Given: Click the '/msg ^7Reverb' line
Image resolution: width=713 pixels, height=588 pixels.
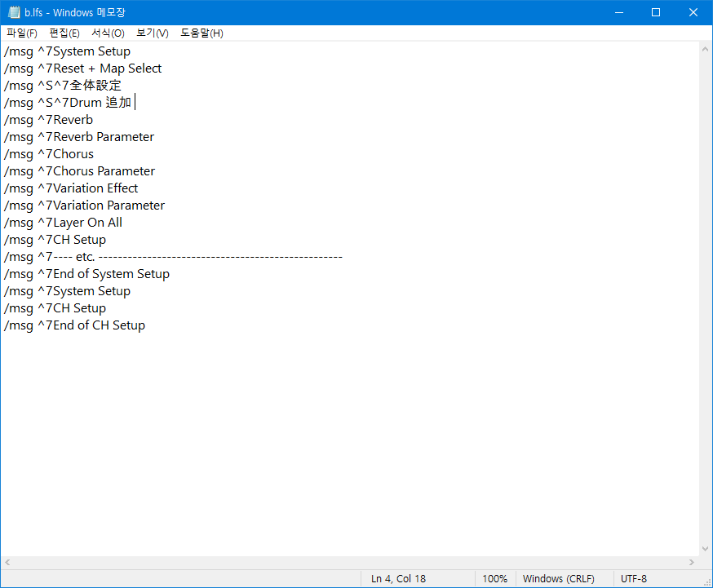Looking at the screenshot, I should [x=49, y=120].
